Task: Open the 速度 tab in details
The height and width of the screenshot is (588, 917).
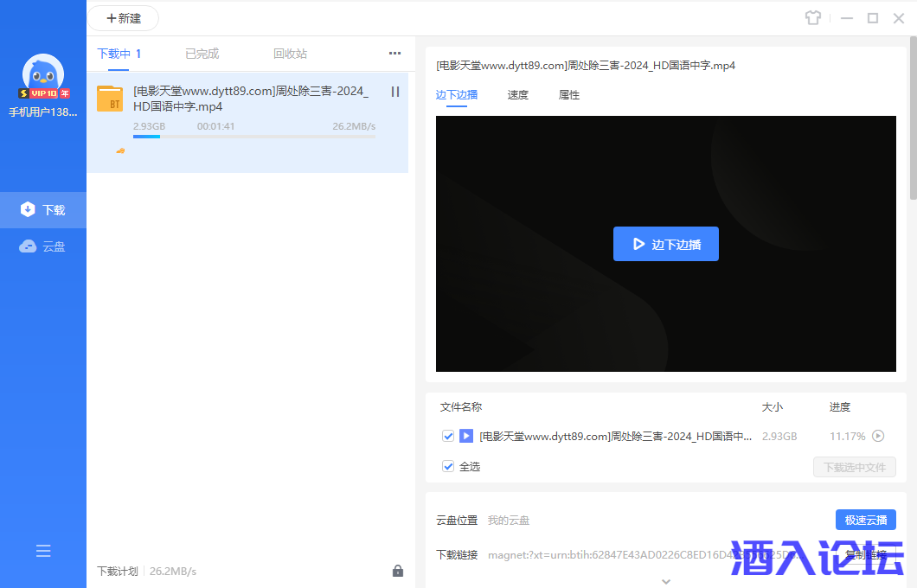Action: tap(517, 95)
